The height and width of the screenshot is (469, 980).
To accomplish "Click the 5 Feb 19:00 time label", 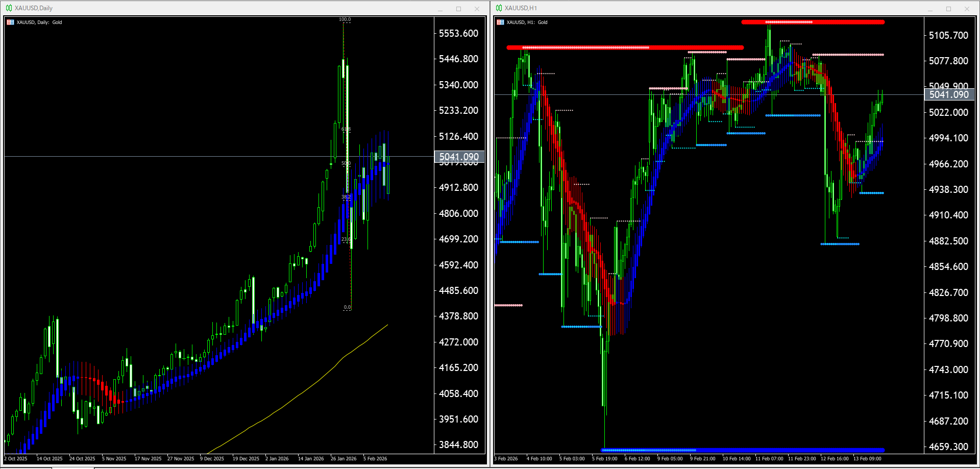I will tap(605, 459).
